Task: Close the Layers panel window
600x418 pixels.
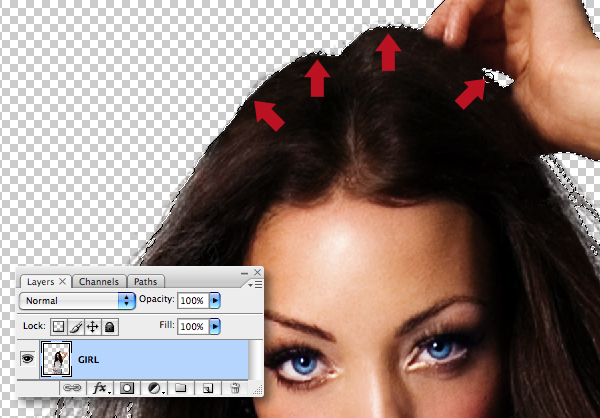Action: 258,273
